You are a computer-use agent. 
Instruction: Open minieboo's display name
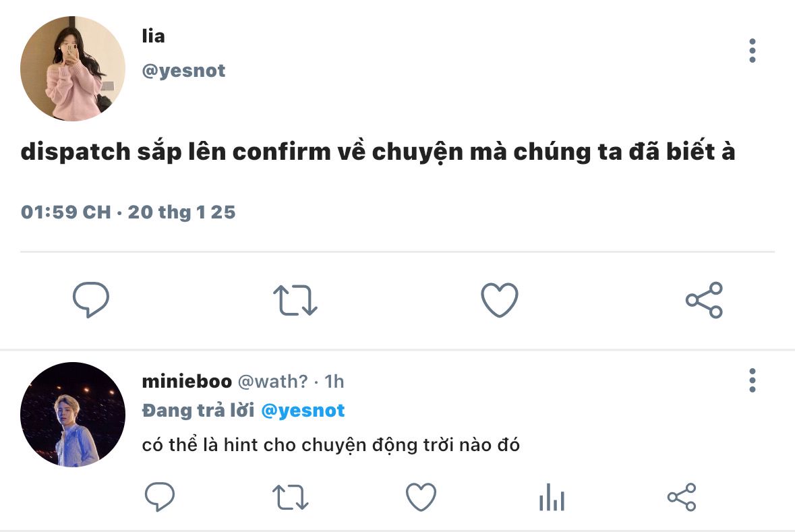point(187,381)
